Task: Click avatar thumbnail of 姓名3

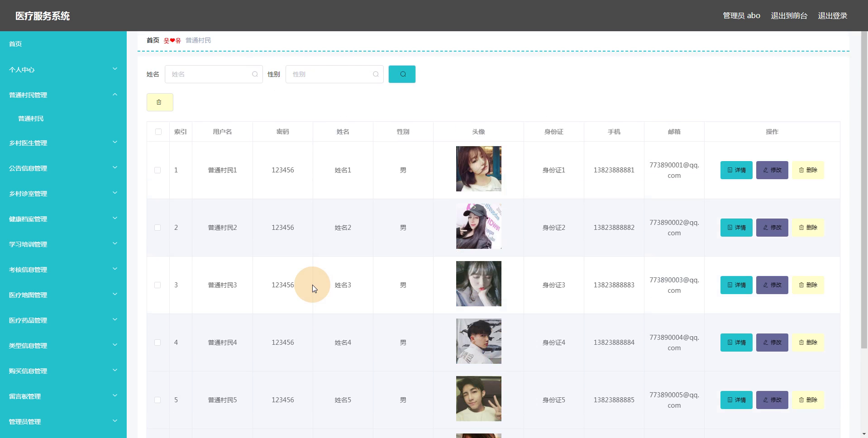Action: coord(478,284)
